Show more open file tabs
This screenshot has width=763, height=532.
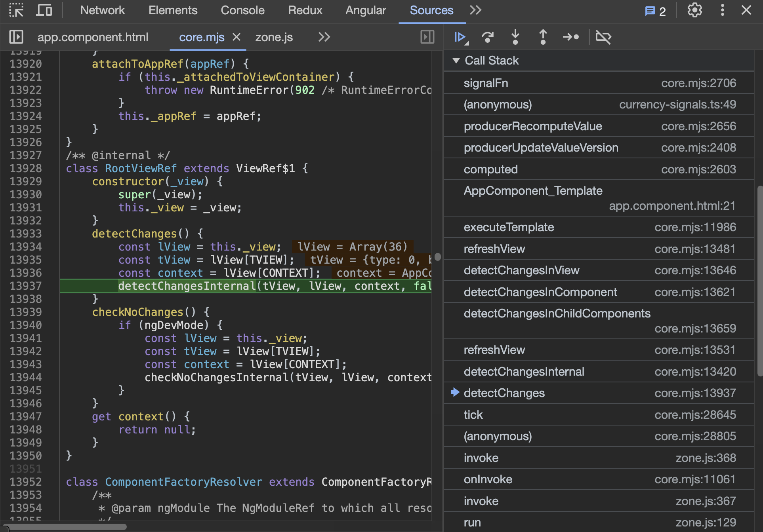324,37
